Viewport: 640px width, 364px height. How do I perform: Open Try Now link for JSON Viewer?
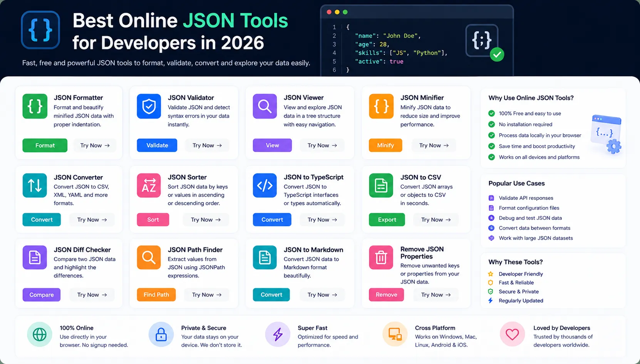(322, 145)
